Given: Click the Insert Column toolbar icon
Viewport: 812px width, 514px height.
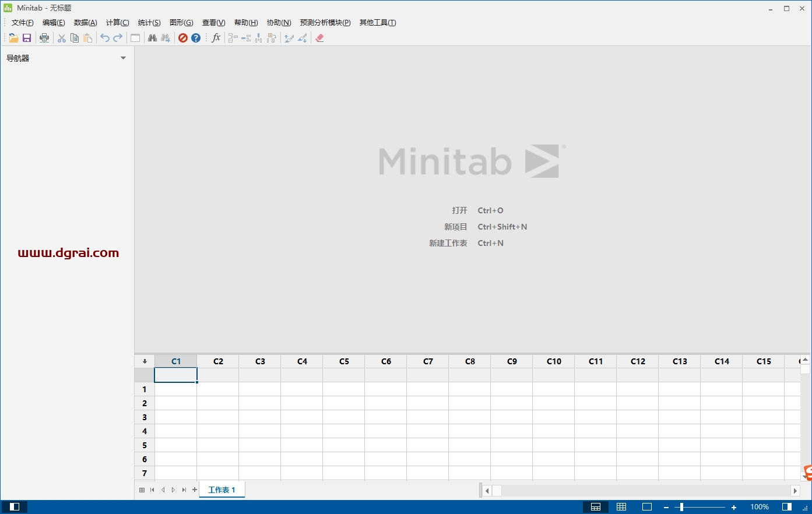Looking at the screenshot, I should point(259,38).
